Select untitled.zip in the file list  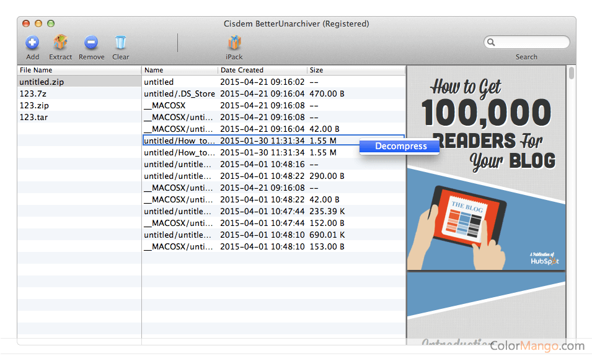[42, 82]
